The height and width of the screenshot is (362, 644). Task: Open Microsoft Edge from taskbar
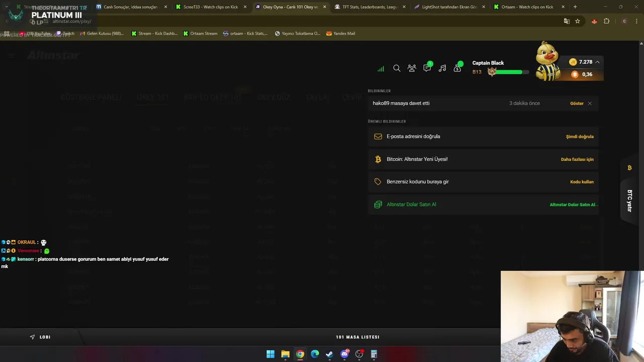315,354
